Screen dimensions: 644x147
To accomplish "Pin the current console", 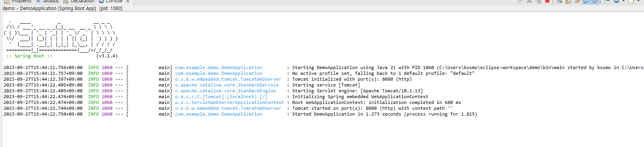I will [x=607, y=1].
